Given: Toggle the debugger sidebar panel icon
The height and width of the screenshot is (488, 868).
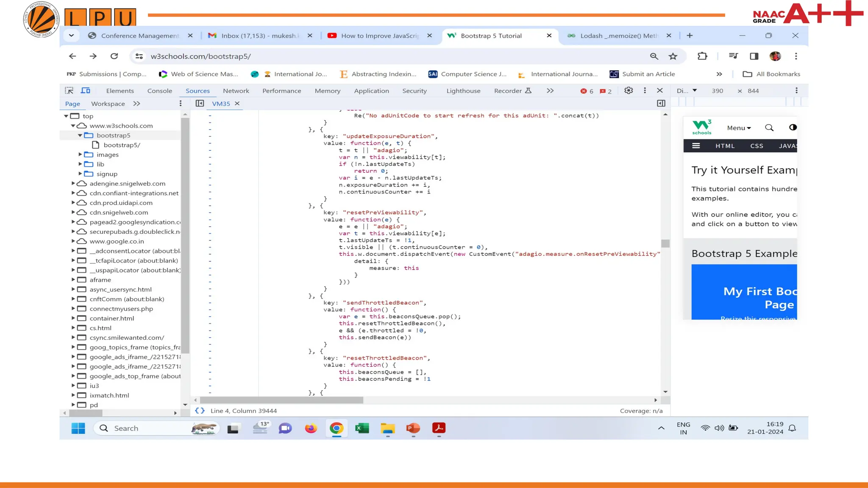Looking at the screenshot, I should pos(661,103).
